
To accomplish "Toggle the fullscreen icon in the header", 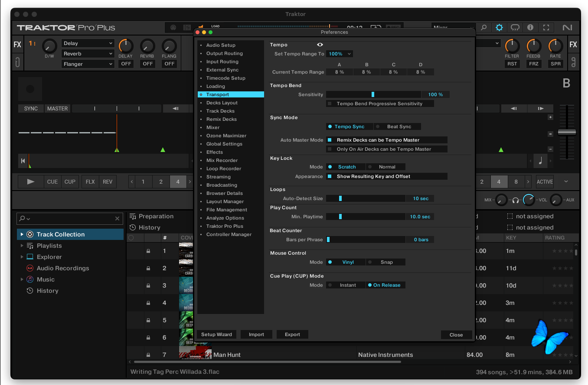I will [x=546, y=27].
